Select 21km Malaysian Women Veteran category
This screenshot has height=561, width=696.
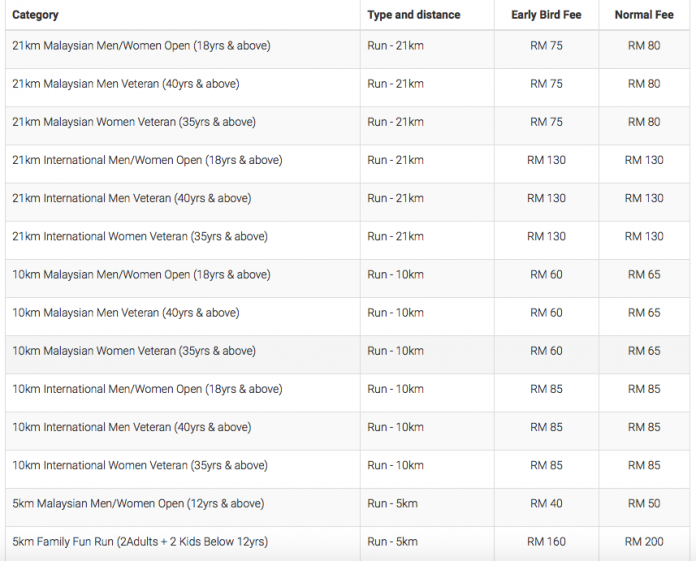[x=134, y=122]
